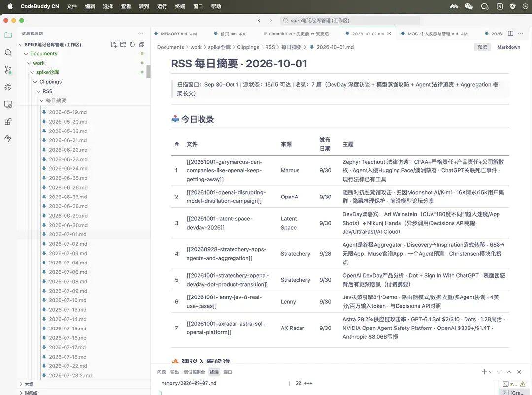
Task: Switch to 问题 panel tab
Action: click(161, 372)
